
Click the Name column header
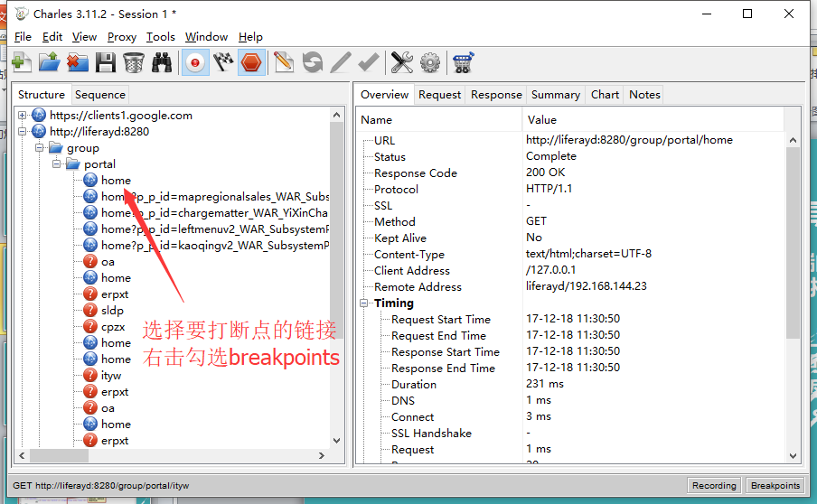pyautogui.click(x=438, y=120)
